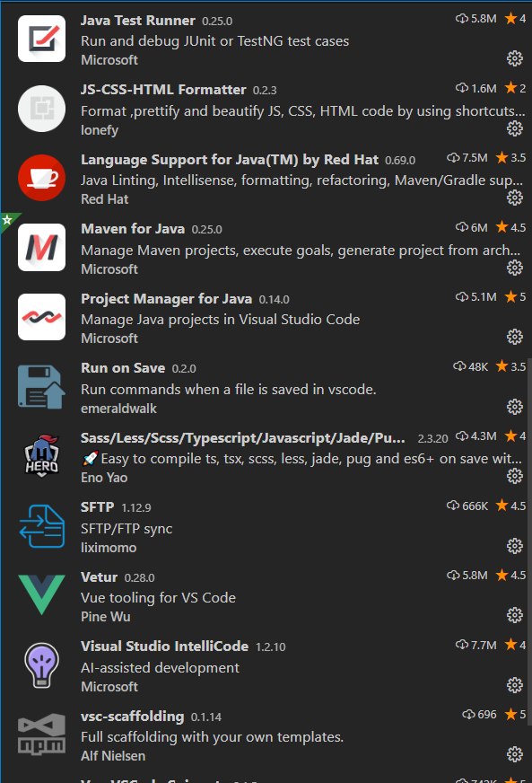532x783 pixels.
Task: Select the Visual Studio IntelliCode title
Action: (165, 647)
